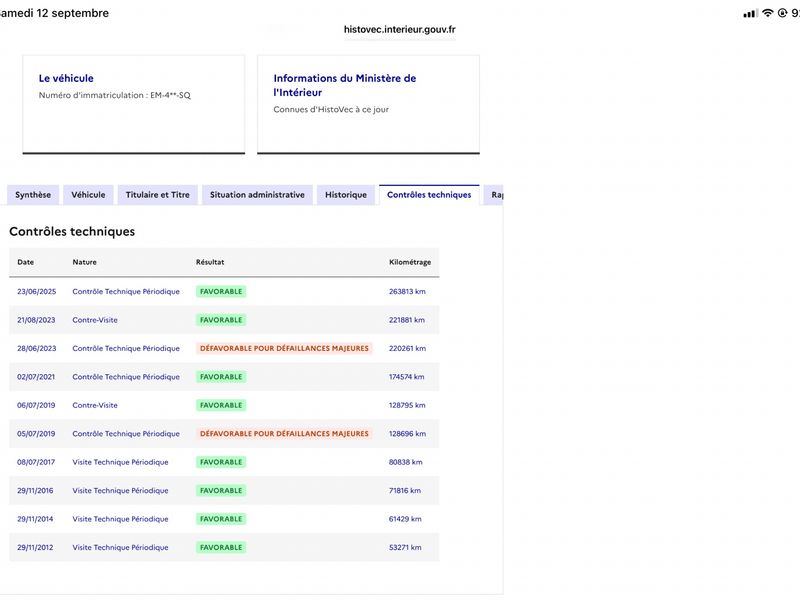Tap the orientation lock status icon
Screen dimensions: 800x600
coord(782,13)
